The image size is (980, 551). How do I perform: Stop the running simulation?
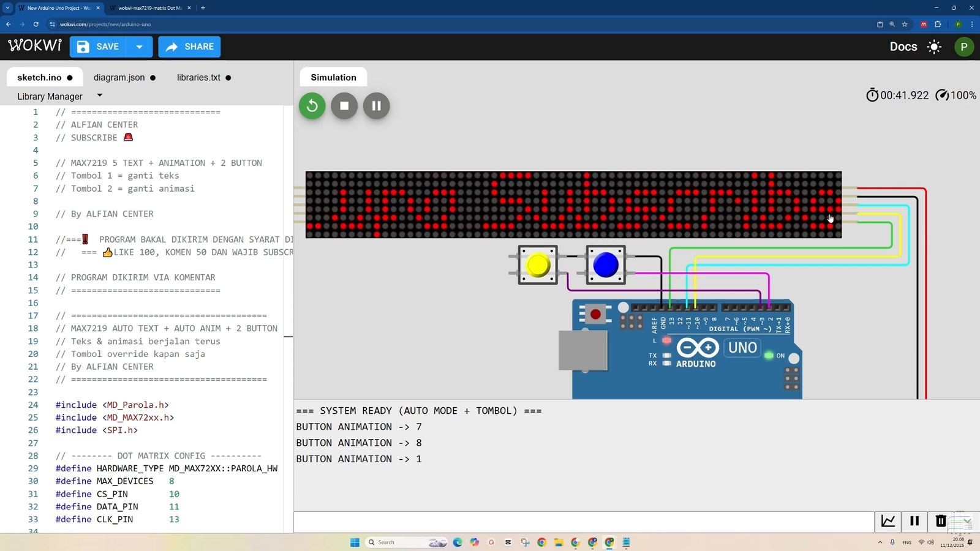[x=344, y=106]
